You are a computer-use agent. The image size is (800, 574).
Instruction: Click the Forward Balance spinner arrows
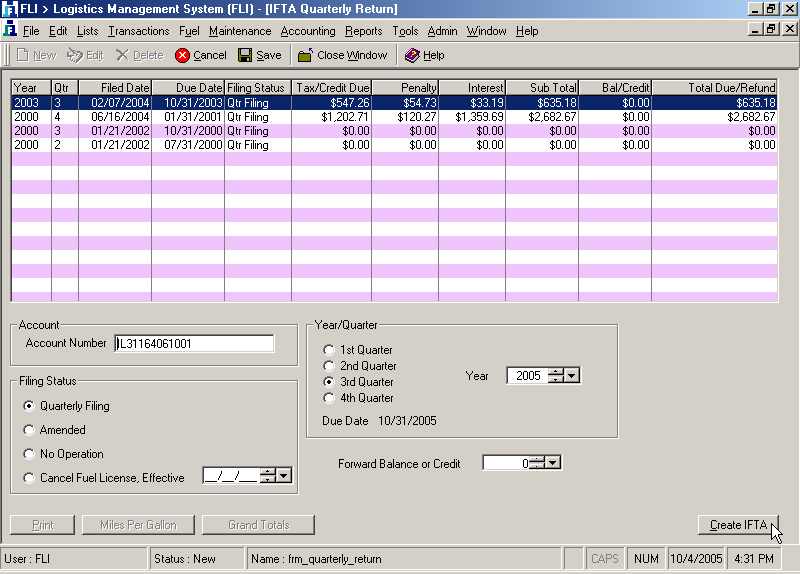pos(537,463)
